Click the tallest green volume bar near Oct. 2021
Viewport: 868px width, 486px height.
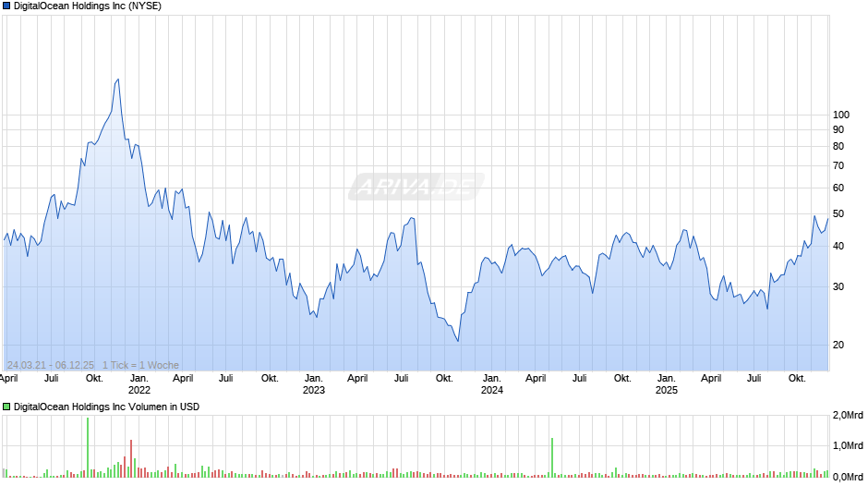coord(88,447)
